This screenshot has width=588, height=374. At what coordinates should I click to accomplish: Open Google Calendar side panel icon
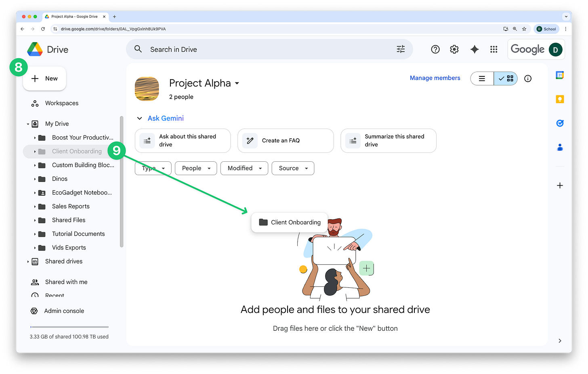560,75
